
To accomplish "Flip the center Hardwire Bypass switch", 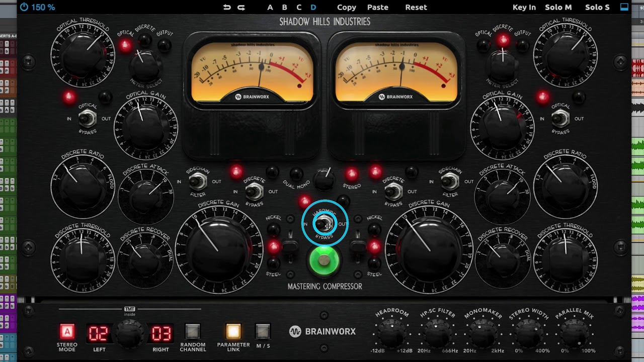I will tap(324, 223).
